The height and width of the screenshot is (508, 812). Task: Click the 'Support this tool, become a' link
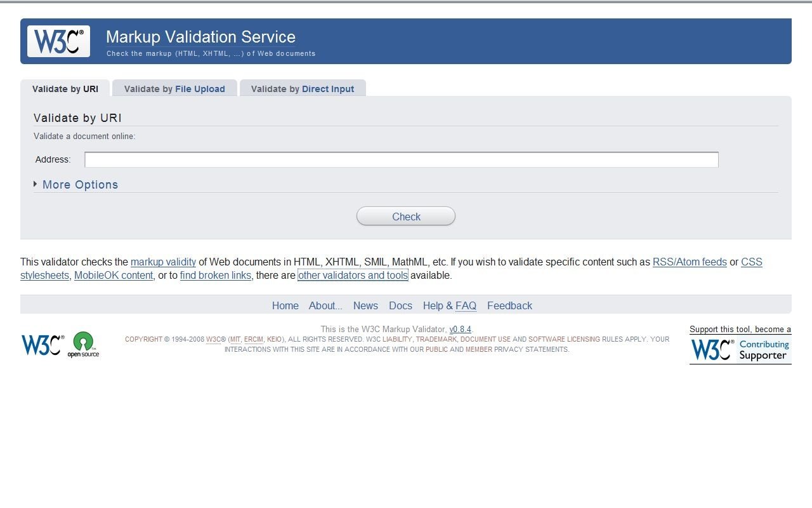740,329
